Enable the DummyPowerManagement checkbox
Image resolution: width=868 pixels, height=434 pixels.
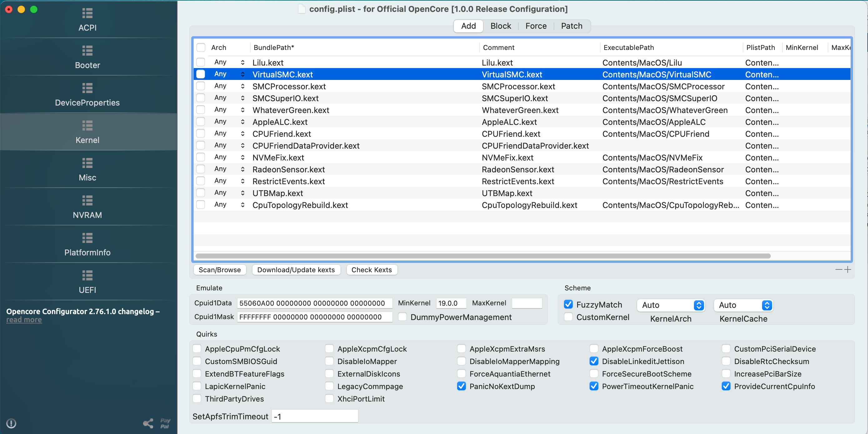click(402, 317)
